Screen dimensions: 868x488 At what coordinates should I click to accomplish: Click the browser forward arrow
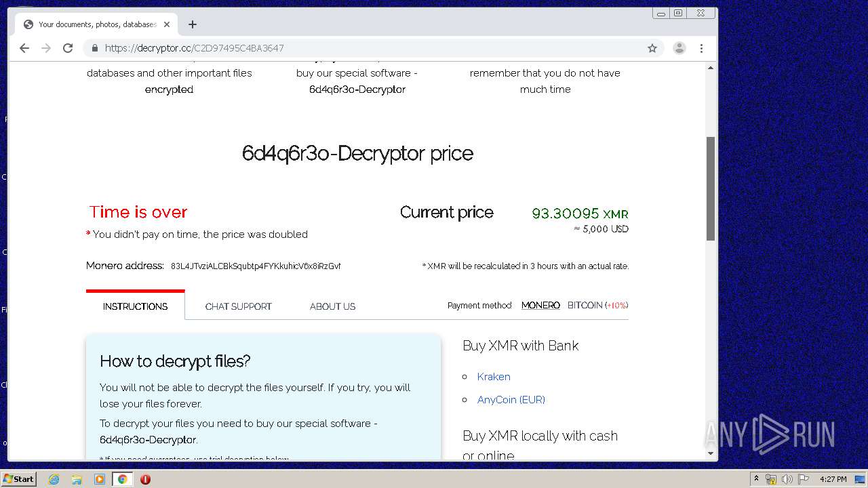coord(46,48)
